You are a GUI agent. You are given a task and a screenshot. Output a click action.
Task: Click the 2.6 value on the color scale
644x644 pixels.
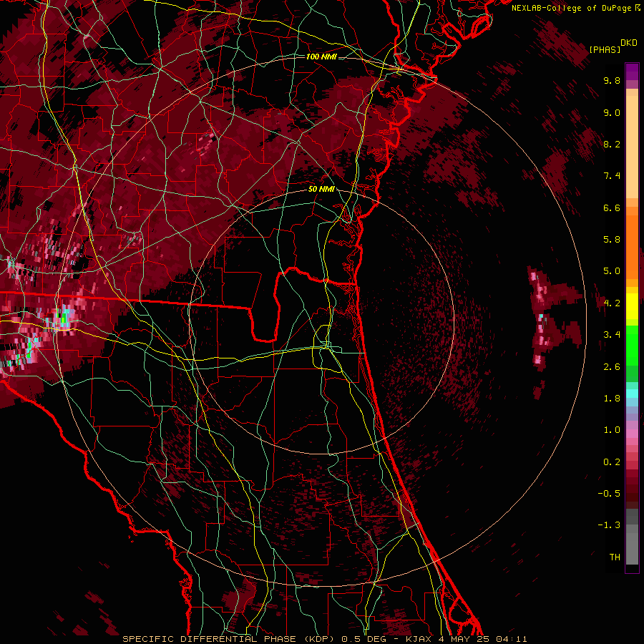coord(612,366)
